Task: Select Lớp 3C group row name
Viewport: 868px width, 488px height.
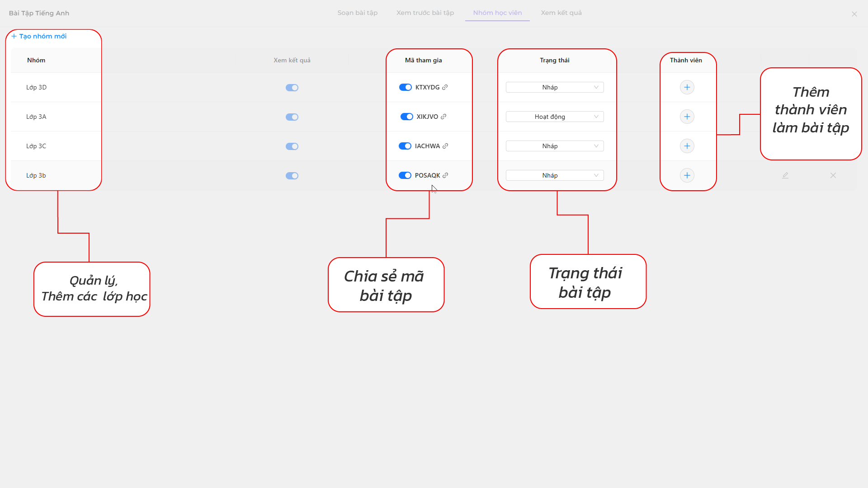Action: [36, 146]
